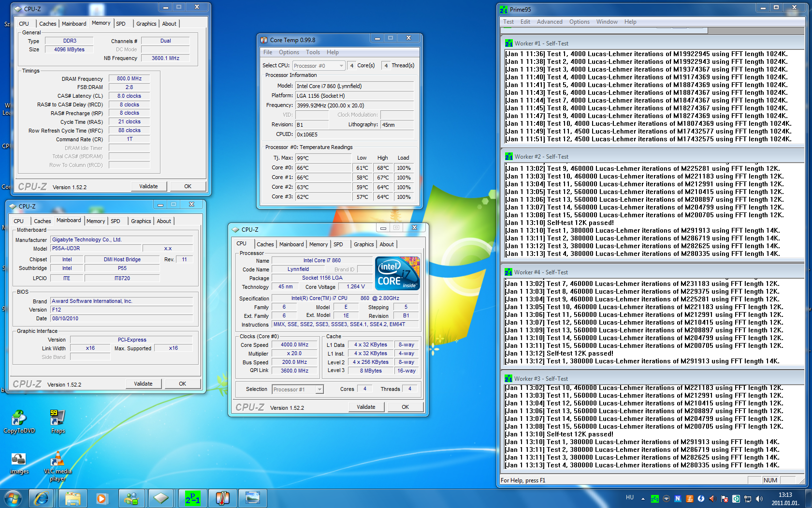Click the Core #0 temperature reading 66°C
The height and width of the screenshot is (508, 812).
pos(323,168)
